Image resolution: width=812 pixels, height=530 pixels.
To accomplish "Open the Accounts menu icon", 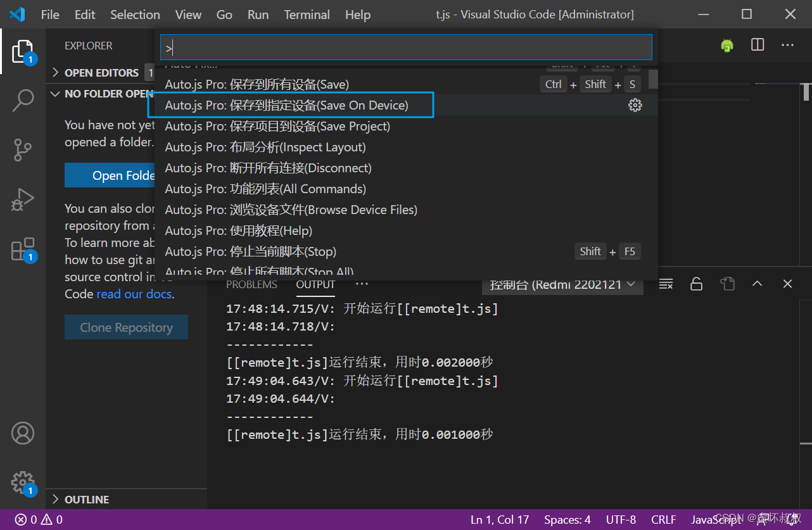I will [x=23, y=433].
